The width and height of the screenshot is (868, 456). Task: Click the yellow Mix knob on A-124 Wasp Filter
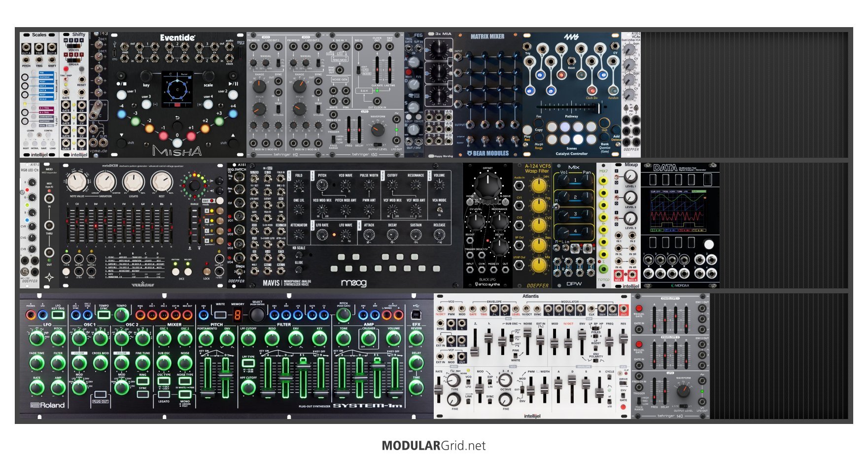539,265
